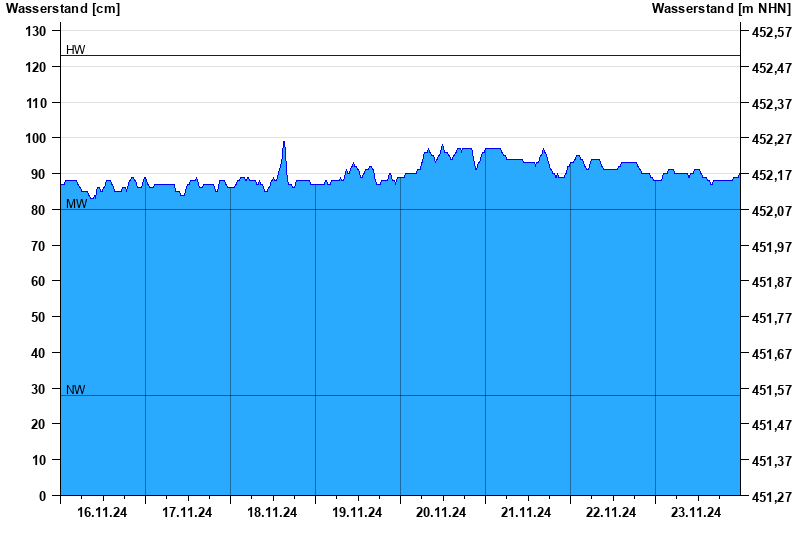Click the left axis value 60

tap(38, 281)
